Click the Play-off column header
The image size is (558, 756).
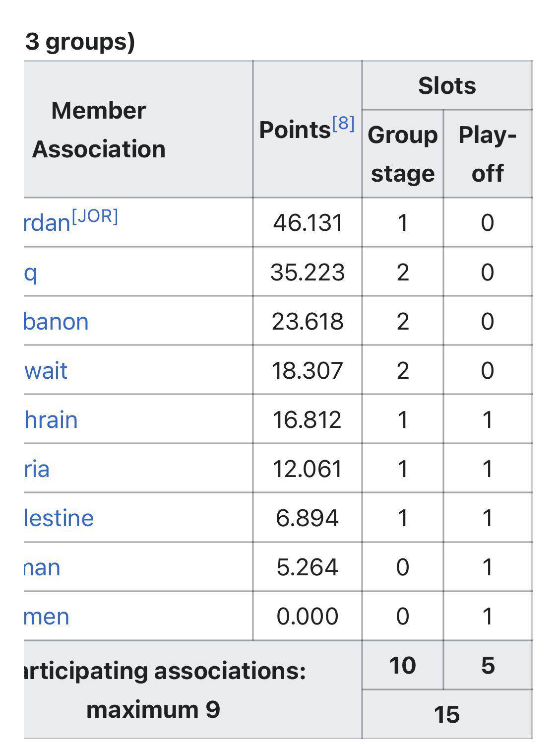coord(488,154)
